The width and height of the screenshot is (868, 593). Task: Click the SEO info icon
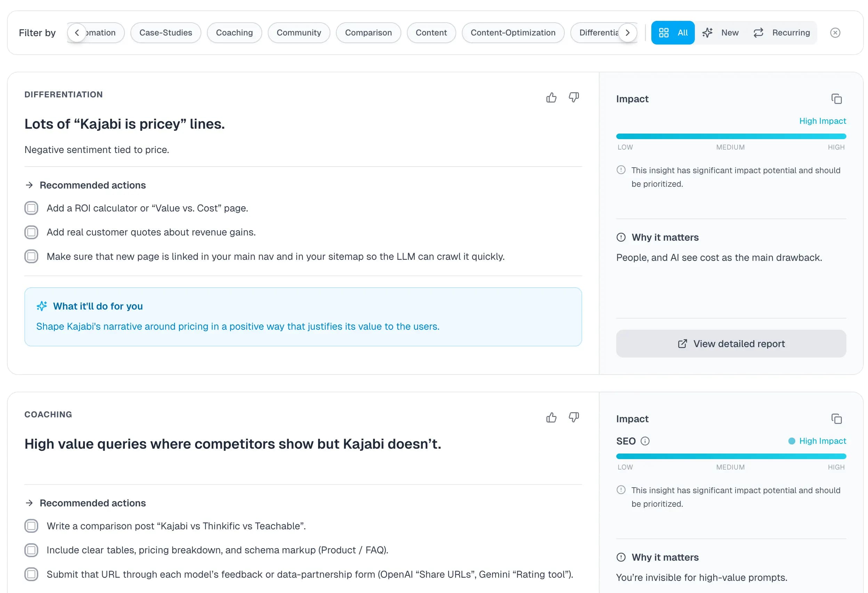click(x=645, y=441)
